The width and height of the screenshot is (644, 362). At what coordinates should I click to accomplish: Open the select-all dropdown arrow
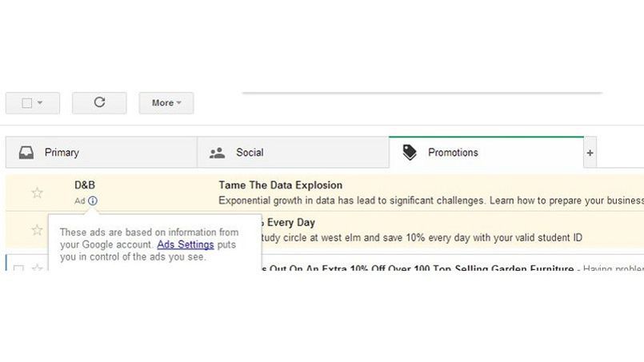pos(40,103)
